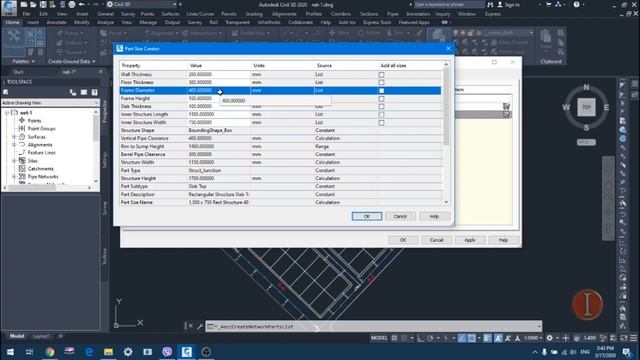This screenshot has height=360, width=640.
Task: Open Windows Start menu
Action: tap(10, 351)
